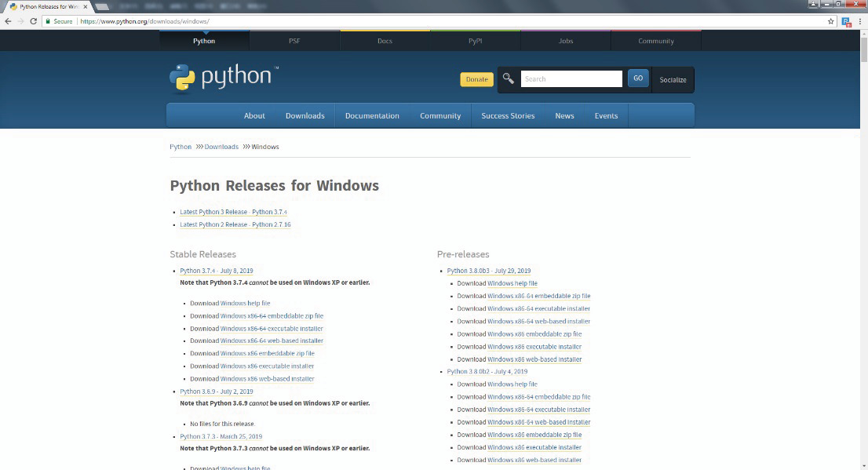868x470 pixels.
Task: Download 3.8.0b2 x86 embeddable zip file
Action: coord(534,435)
